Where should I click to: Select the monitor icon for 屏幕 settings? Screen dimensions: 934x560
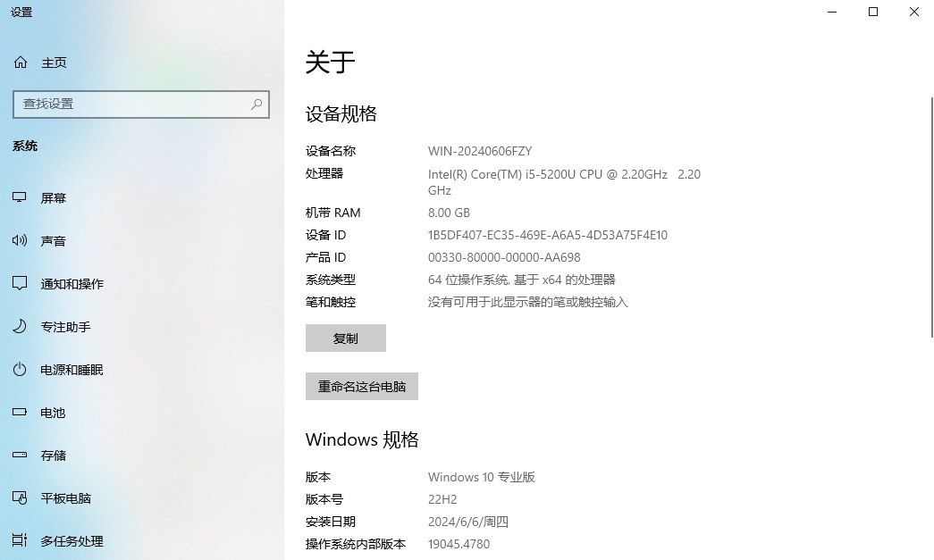click(x=20, y=197)
